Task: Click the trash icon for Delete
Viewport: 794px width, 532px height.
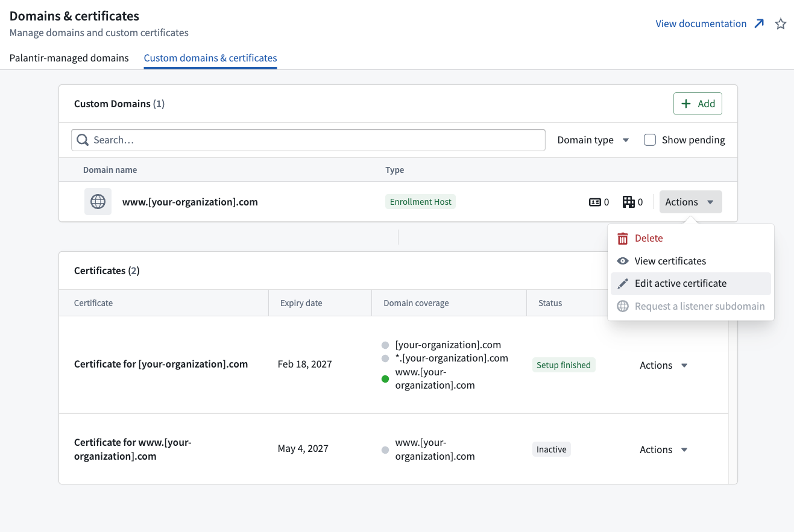Action: coord(623,239)
